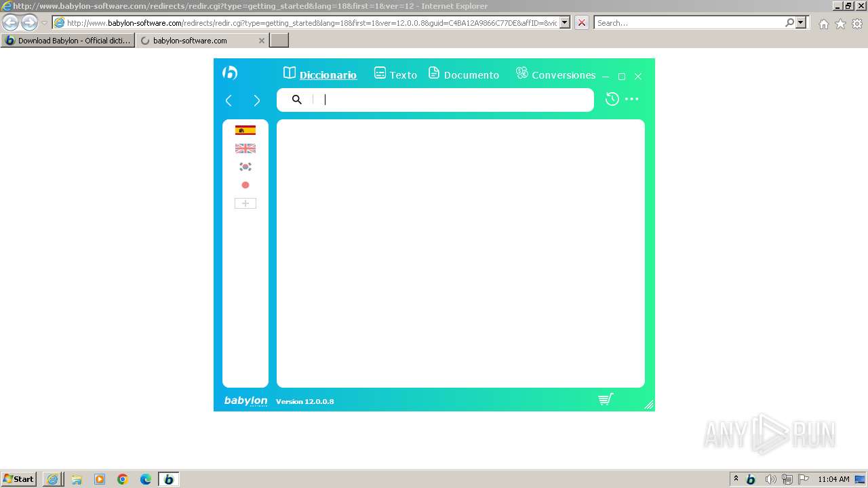This screenshot has height=488, width=868.
Task: Open Windows Media Player from taskbar
Action: point(100,479)
